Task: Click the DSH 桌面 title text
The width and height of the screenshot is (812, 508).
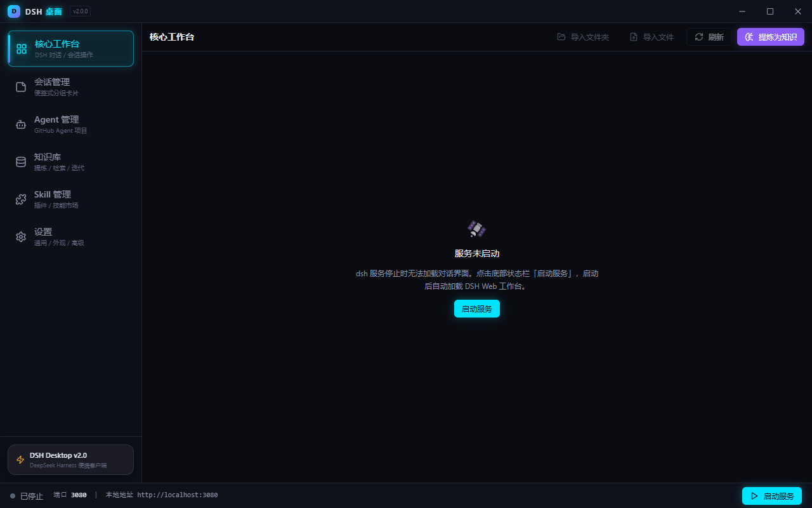Action: pos(44,11)
